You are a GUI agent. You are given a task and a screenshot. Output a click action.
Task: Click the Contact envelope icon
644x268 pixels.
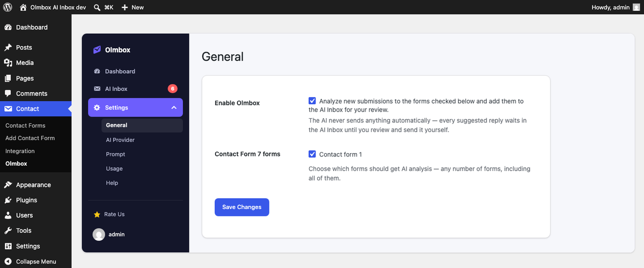(x=8, y=108)
